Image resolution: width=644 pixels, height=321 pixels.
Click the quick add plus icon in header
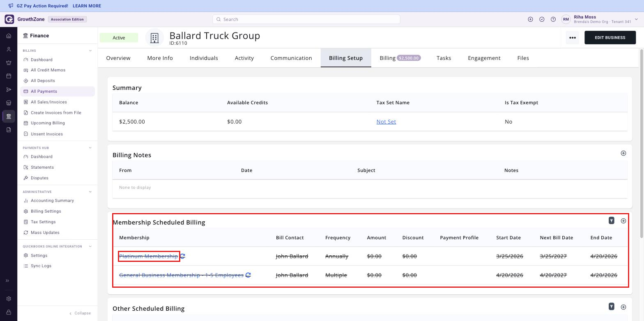pos(530,19)
